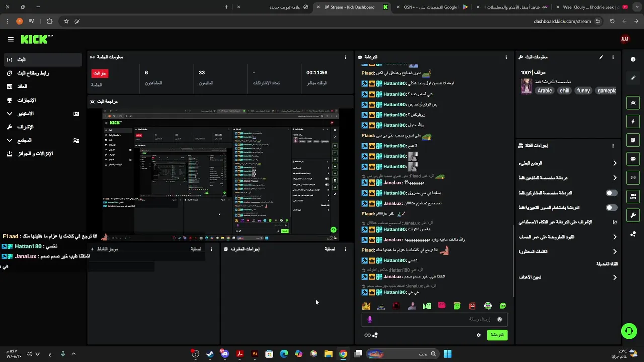
Task: Open الإشراف in sidebar
Action: [x=43, y=127]
